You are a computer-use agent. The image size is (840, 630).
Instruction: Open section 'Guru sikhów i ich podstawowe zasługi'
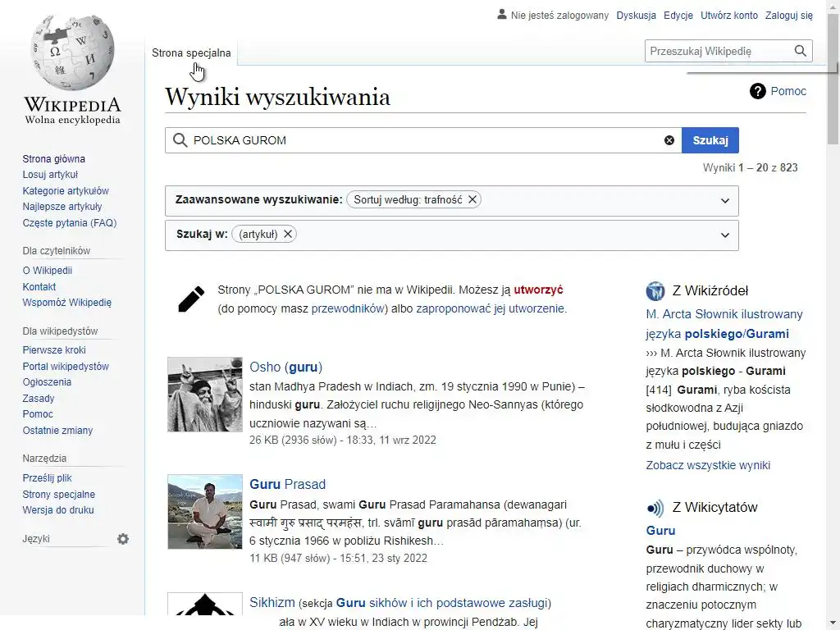click(x=442, y=603)
